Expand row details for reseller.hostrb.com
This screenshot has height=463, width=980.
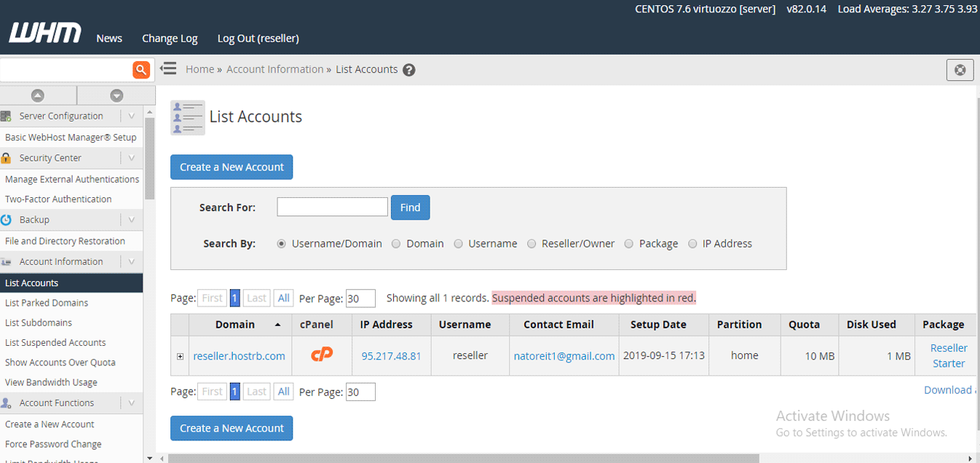(x=180, y=356)
